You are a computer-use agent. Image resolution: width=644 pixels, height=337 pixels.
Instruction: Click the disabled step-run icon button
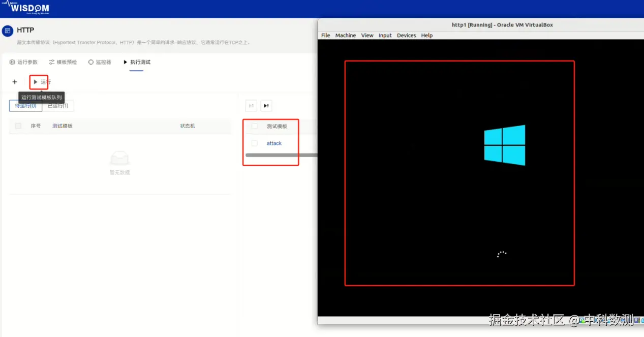251,106
